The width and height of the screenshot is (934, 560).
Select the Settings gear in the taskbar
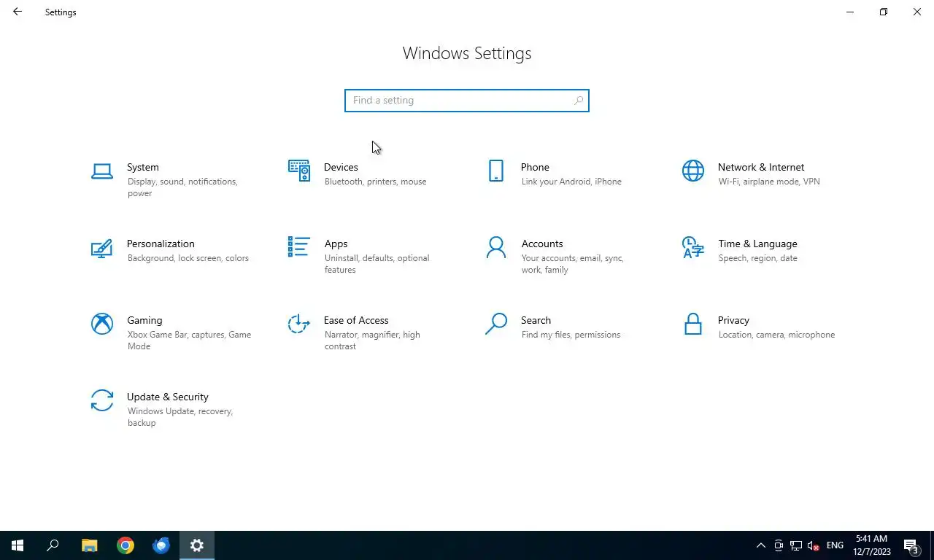(197, 545)
